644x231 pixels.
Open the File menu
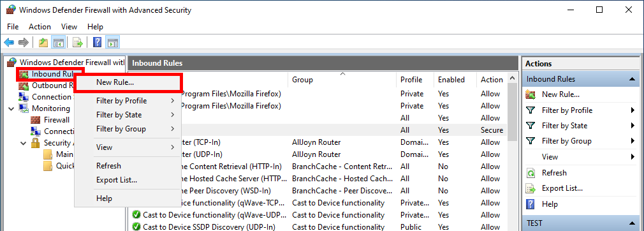pyautogui.click(x=13, y=27)
